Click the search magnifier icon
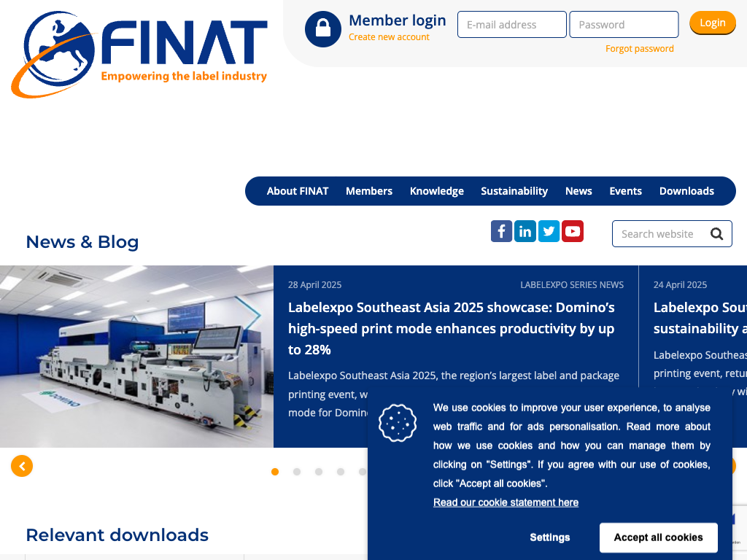Image resolution: width=747 pixels, height=560 pixels. pyautogui.click(x=716, y=234)
